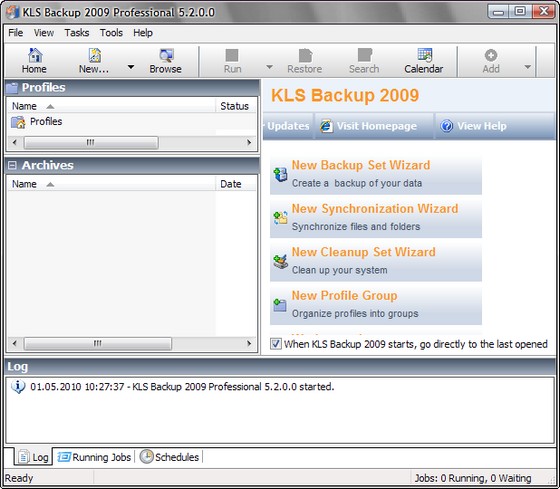Open the File menu
This screenshot has width=560, height=489.
click(x=16, y=33)
